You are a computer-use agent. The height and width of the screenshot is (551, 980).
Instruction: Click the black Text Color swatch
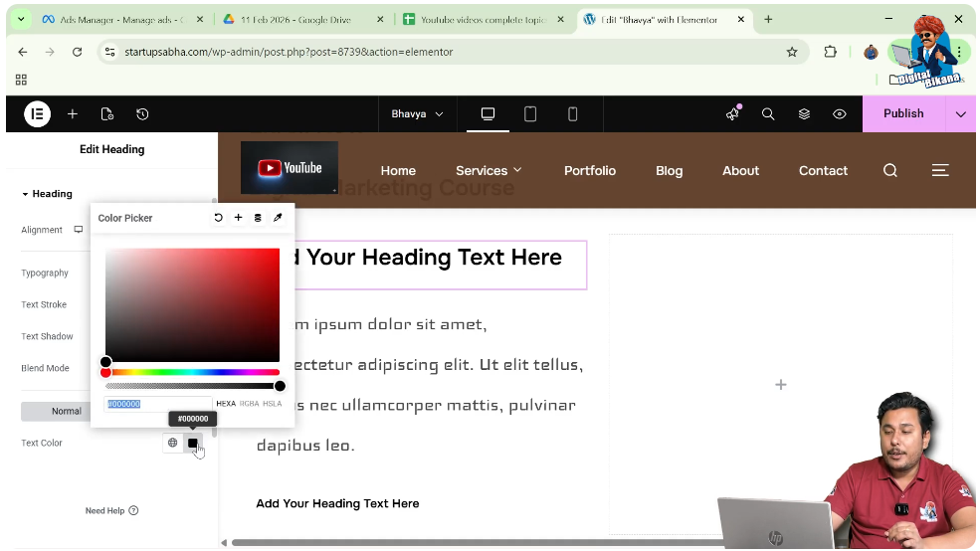coord(192,443)
